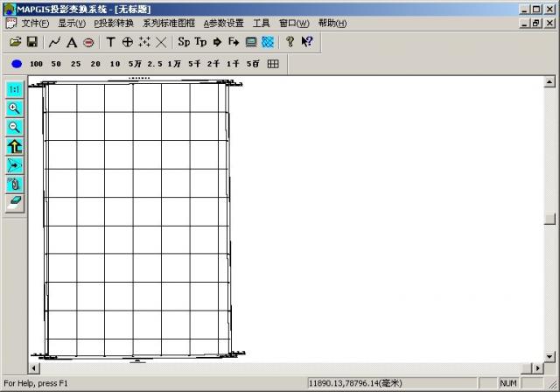The image size is (560, 392).
Task: Open the 文件(F) menu
Action: 35,24
